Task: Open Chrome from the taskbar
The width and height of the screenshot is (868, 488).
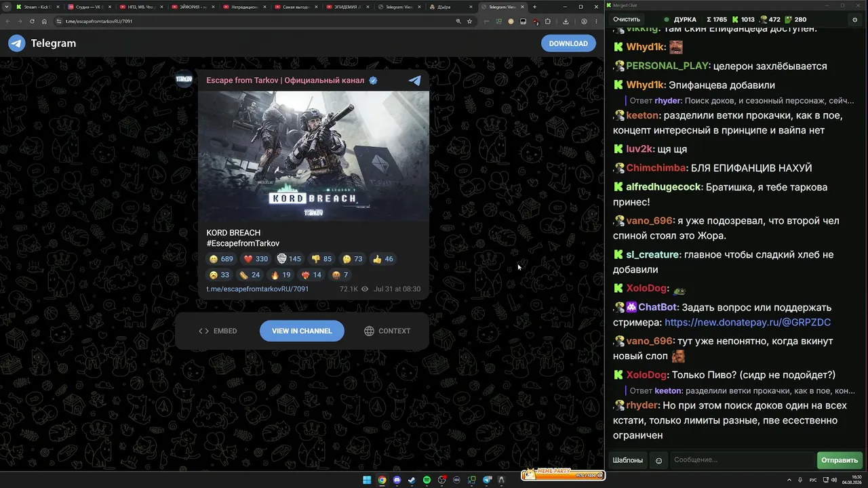Action: pos(382,480)
